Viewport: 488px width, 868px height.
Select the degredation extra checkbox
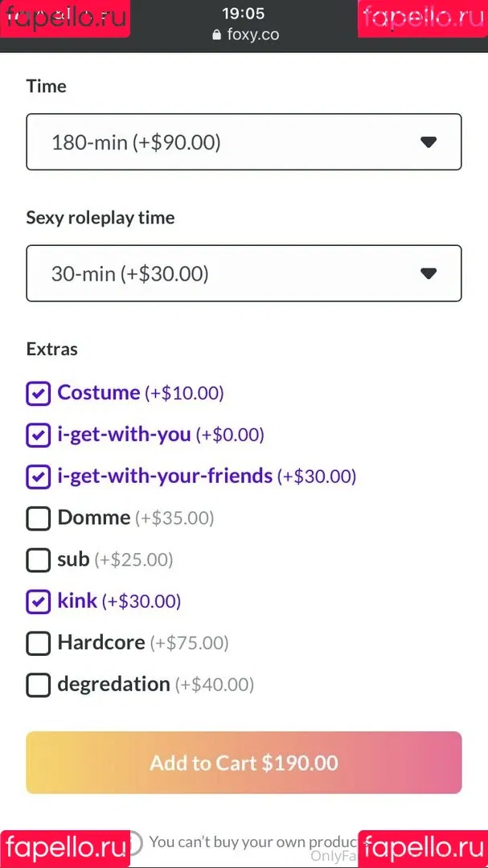point(39,686)
